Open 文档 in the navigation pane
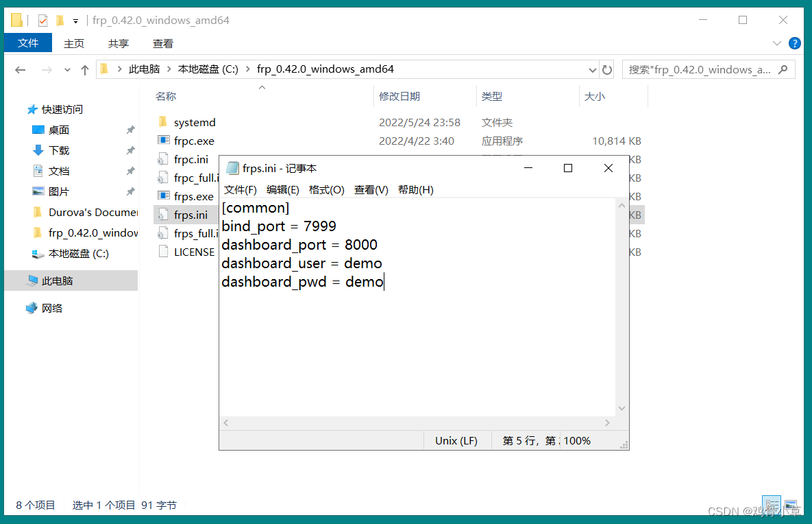The image size is (812, 524). (58, 171)
